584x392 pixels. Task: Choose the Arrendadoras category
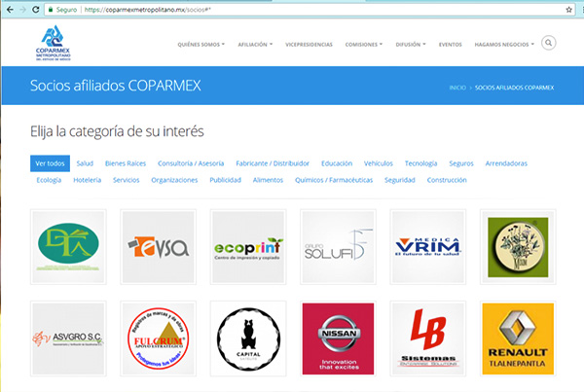pyautogui.click(x=506, y=163)
